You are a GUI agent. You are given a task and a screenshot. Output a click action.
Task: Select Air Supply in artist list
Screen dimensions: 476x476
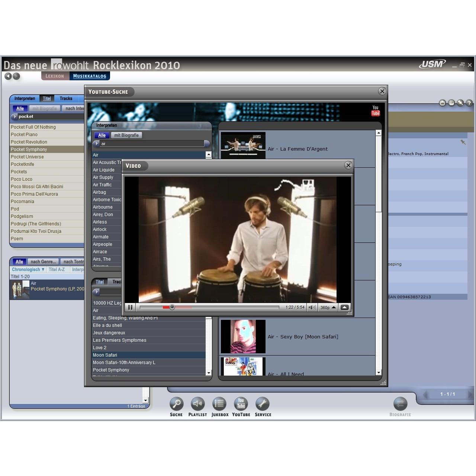coord(107,177)
